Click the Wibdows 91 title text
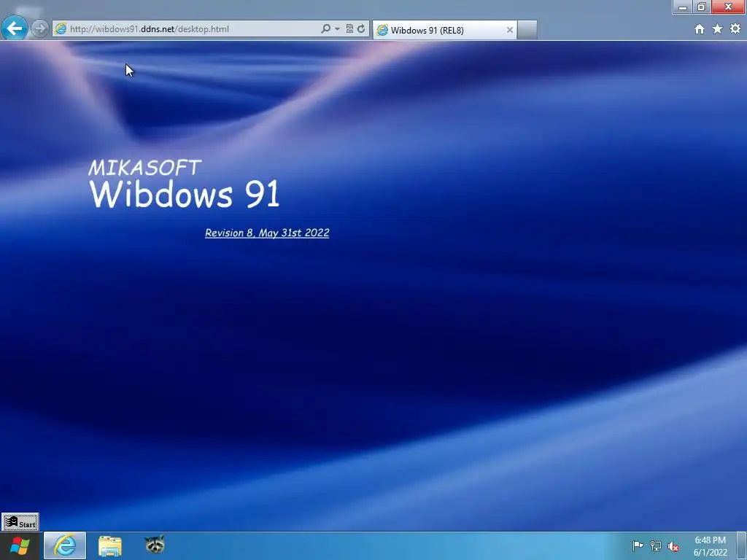The image size is (747, 560). click(185, 193)
